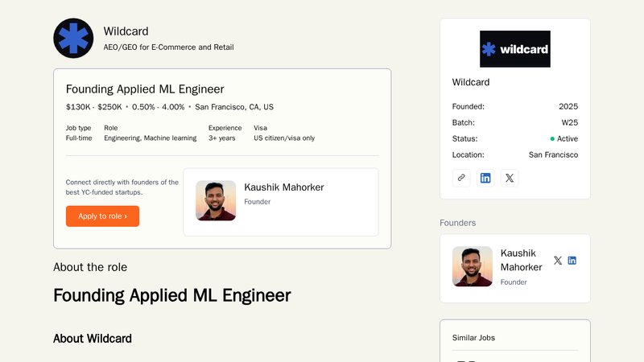The height and width of the screenshot is (362, 644).
Task: Open Wildcard company name in header
Action: click(x=126, y=31)
